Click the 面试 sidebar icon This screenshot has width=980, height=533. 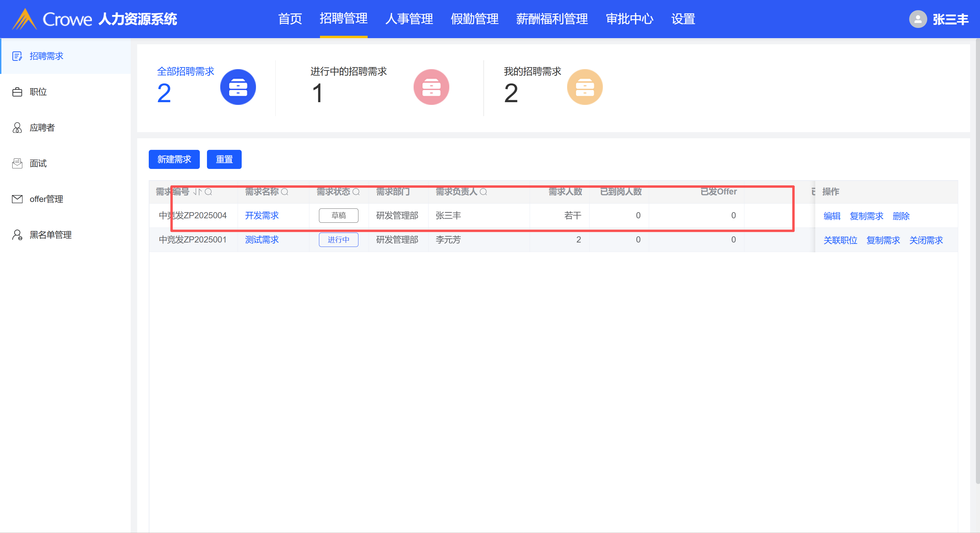17,163
